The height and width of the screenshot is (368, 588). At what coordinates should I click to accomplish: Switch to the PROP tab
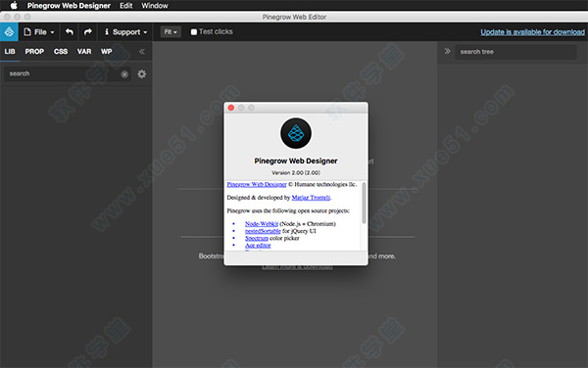tap(34, 52)
